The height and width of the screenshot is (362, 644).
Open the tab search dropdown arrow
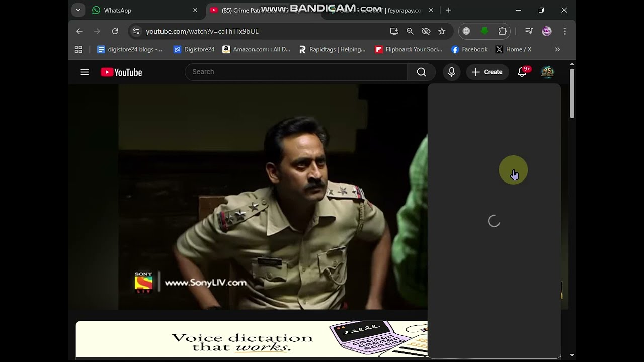click(78, 10)
